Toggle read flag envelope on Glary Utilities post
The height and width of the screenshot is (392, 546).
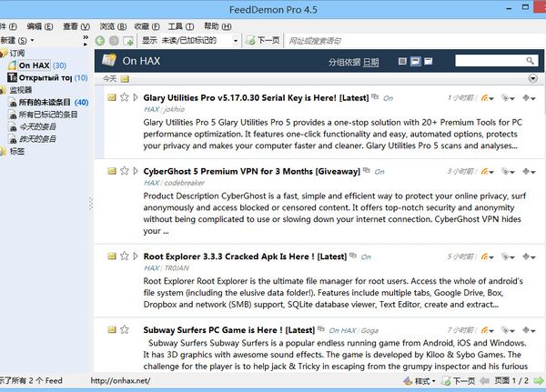point(112,96)
